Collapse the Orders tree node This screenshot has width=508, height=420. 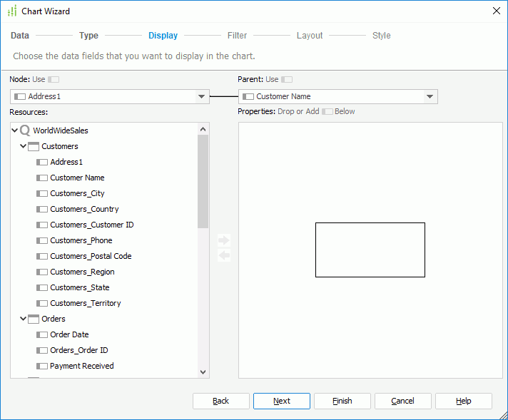click(23, 319)
